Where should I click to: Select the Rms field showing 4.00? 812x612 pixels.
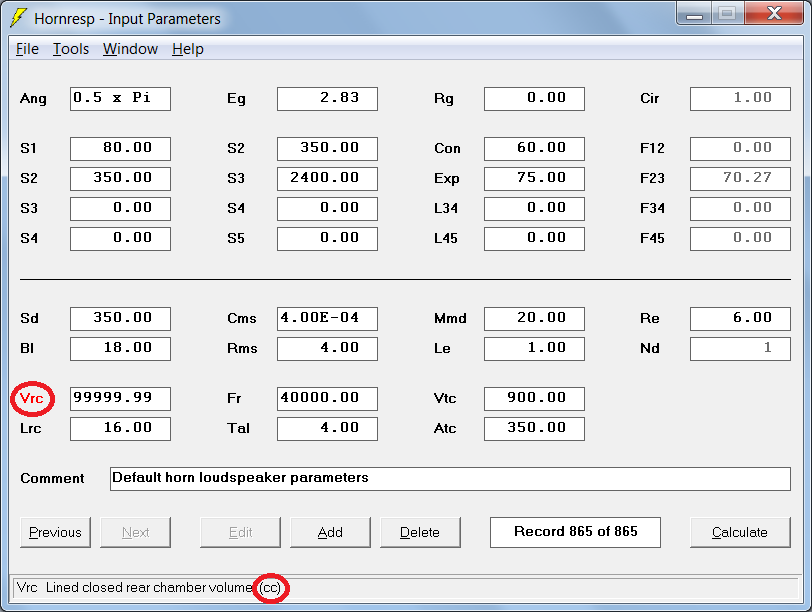pyautogui.click(x=327, y=348)
